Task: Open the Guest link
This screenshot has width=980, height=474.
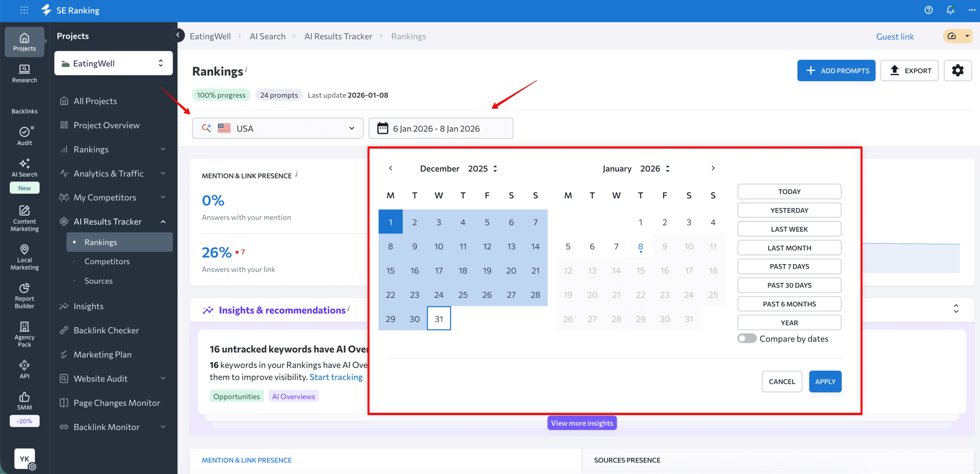Action: coord(895,36)
